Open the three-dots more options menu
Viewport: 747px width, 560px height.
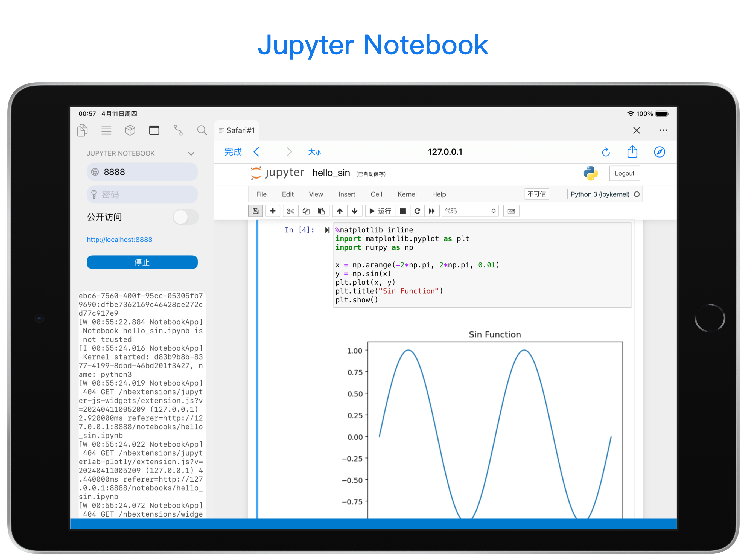tap(663, 130)
